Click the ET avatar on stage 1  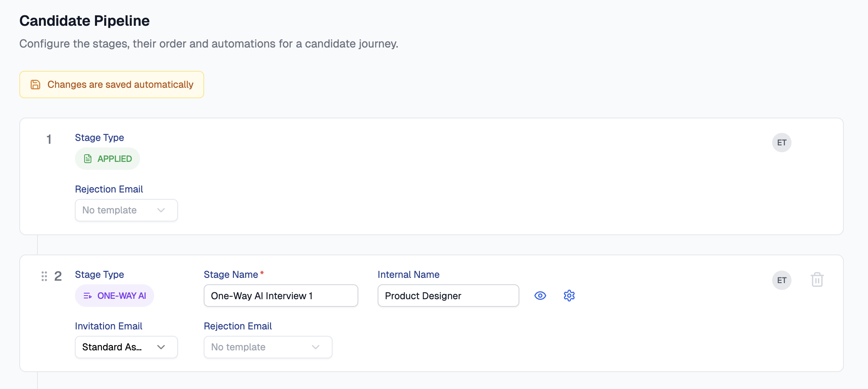(781, 143)
